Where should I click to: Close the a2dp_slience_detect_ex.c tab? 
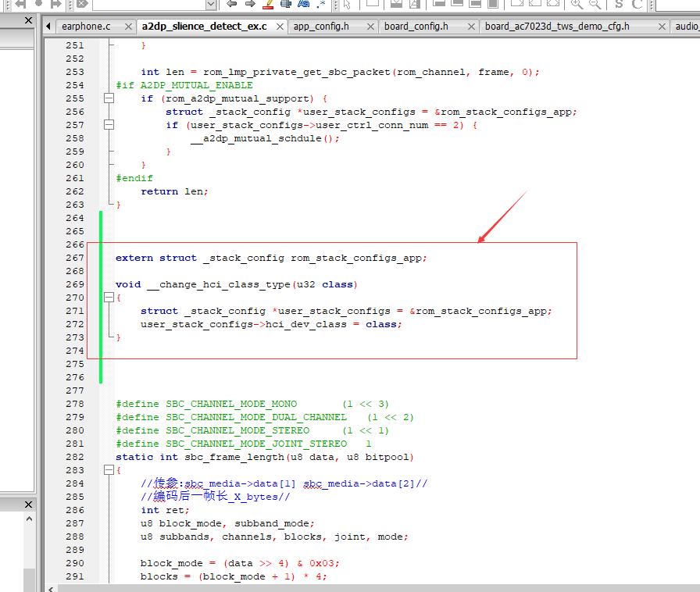(280, 27)
